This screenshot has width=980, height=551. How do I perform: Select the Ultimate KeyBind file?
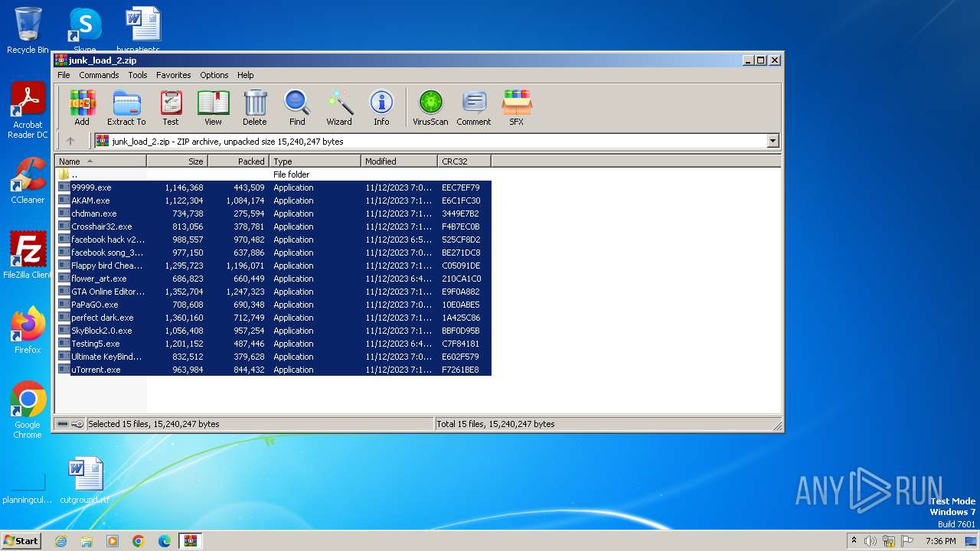[x=274, y=357]
